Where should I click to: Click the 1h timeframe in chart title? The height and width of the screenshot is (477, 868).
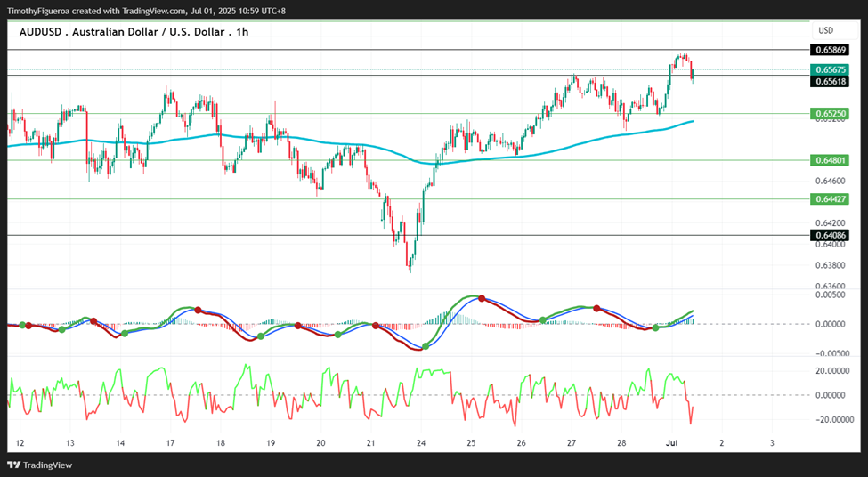coord(242,32)
